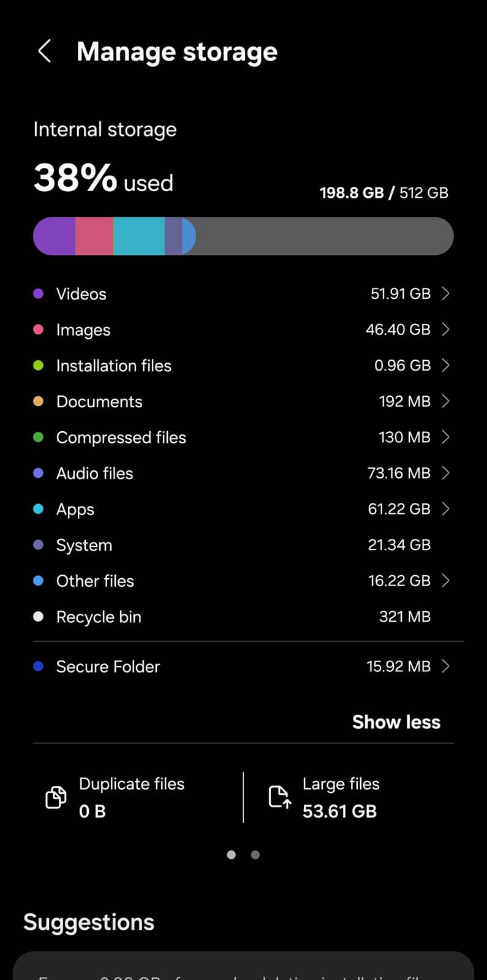This screenshot has height=980, width=487.
Task: Expand the Other files chevron
Action: [x=446, y=581]
